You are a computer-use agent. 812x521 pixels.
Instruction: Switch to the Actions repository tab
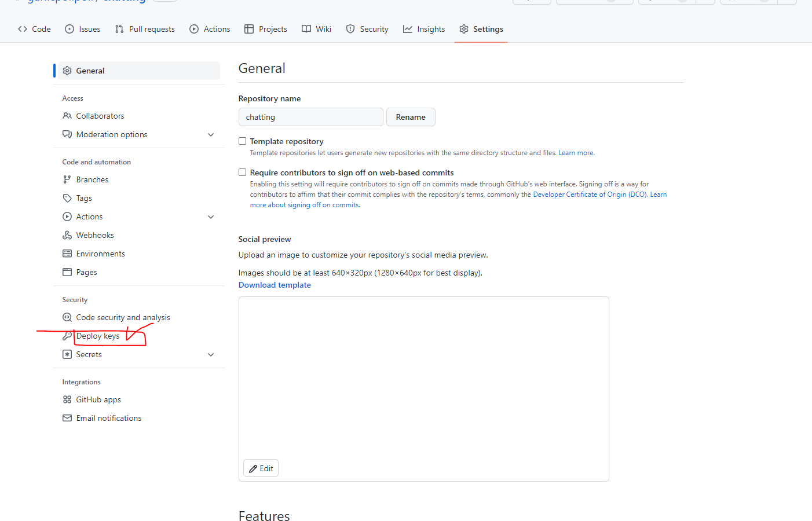(210, 29)
